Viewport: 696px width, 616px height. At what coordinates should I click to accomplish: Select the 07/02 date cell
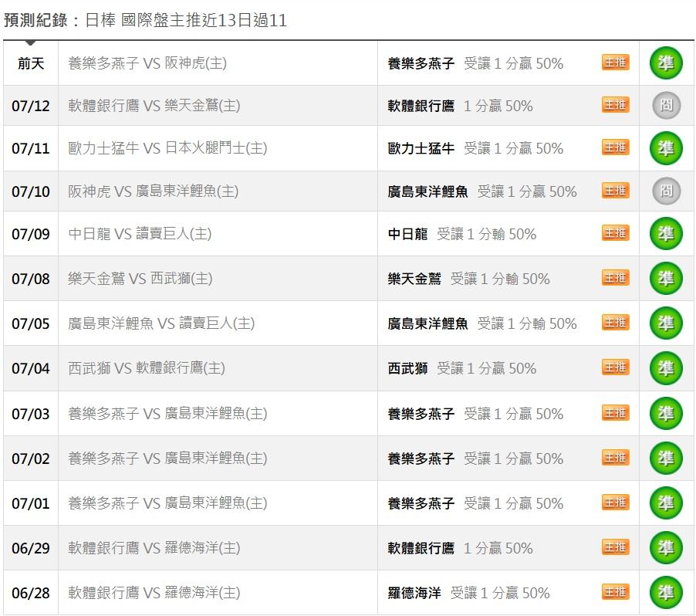31,459
